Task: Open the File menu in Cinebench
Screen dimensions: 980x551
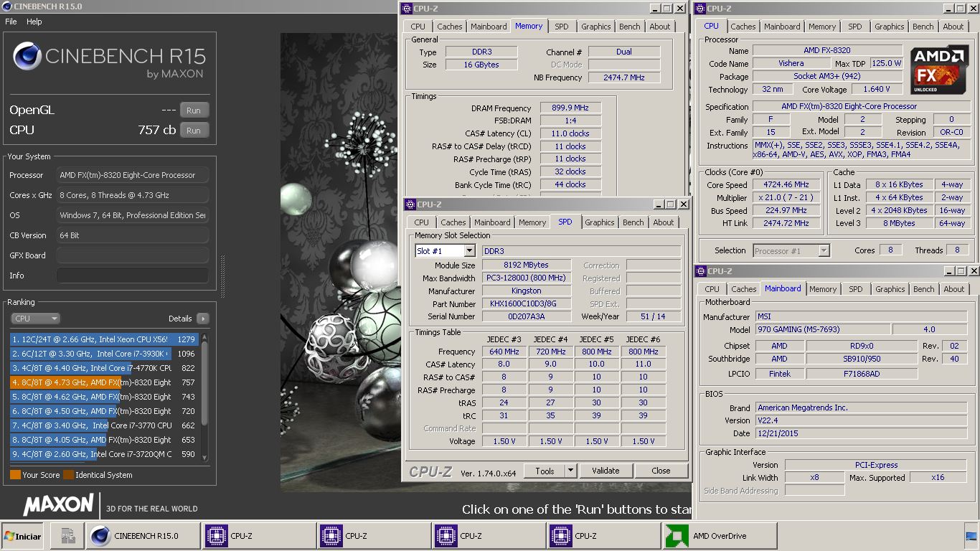Action: click(11, 22)
